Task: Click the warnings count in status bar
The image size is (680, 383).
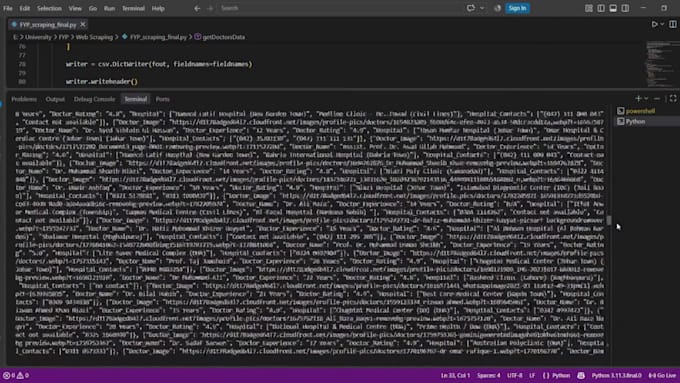Action: pyautogui.click(x=23, y=375)
